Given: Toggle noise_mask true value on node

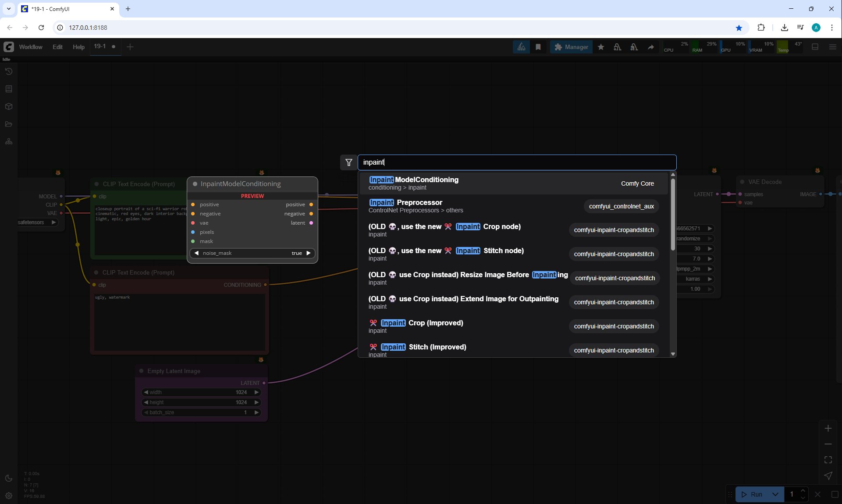Looking at the screenshot, I should (x=297, y=253).
